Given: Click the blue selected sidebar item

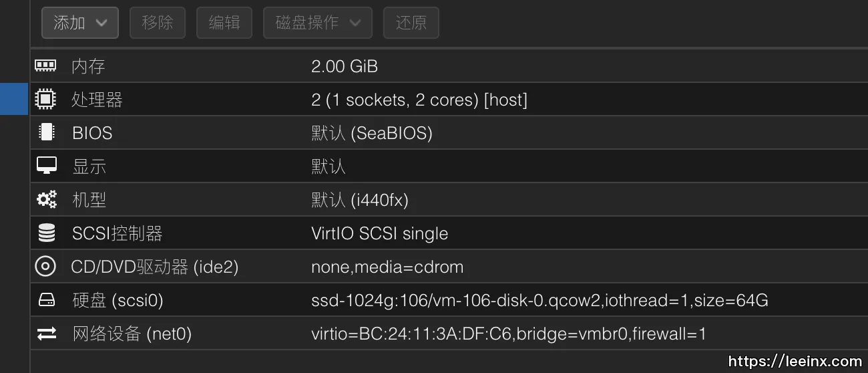Looking at the screenshot, I should tap(13, 99).
